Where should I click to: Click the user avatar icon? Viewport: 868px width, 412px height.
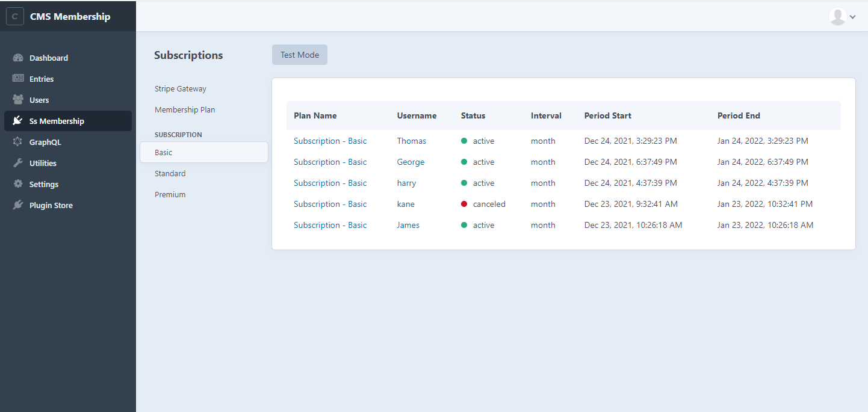pyautogui.click(x=838, y=16)
